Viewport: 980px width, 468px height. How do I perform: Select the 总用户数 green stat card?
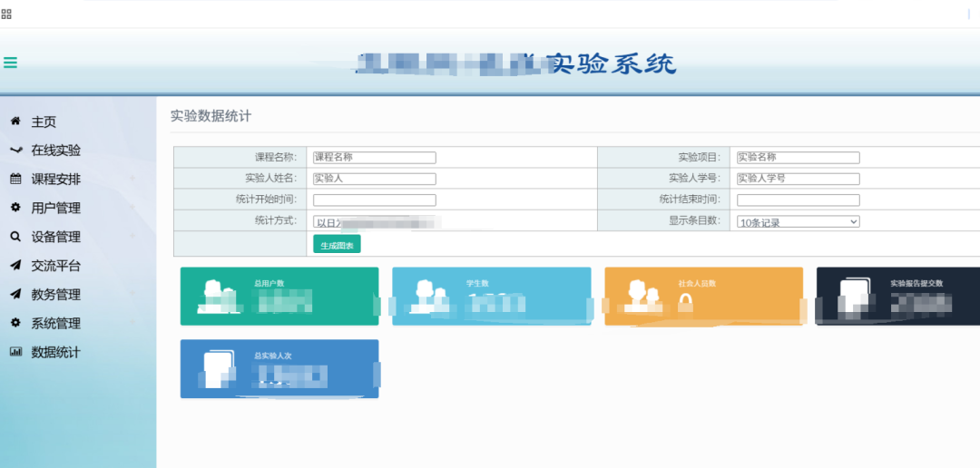pos(279,297)
